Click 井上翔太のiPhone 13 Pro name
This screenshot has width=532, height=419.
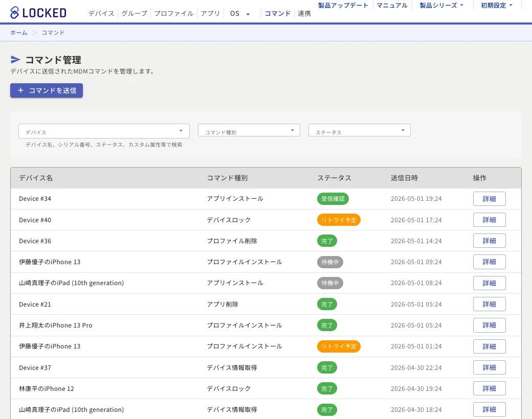56,325
